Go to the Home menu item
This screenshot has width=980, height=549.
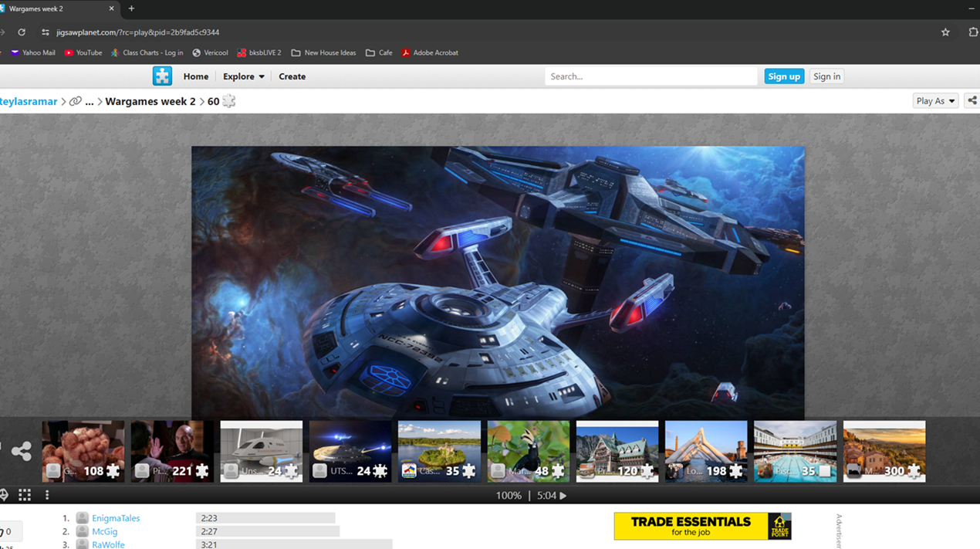[195, 76]
